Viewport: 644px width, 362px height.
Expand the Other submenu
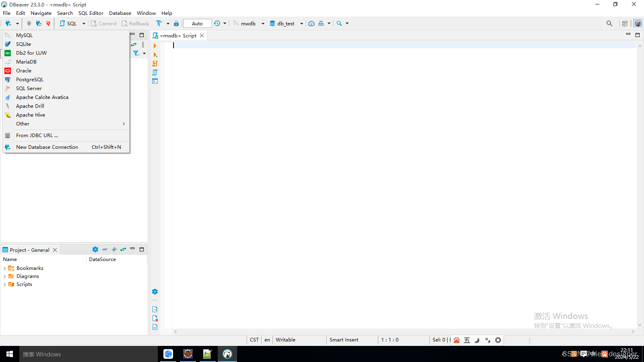coord(66,124)
